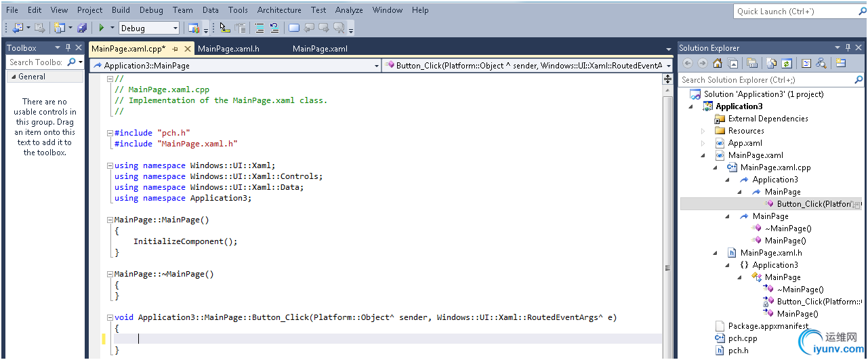Select highlighted Button_Click(Platform node in tree
Image resolution: width=868 pixels, height=360 pixels.
771,204
